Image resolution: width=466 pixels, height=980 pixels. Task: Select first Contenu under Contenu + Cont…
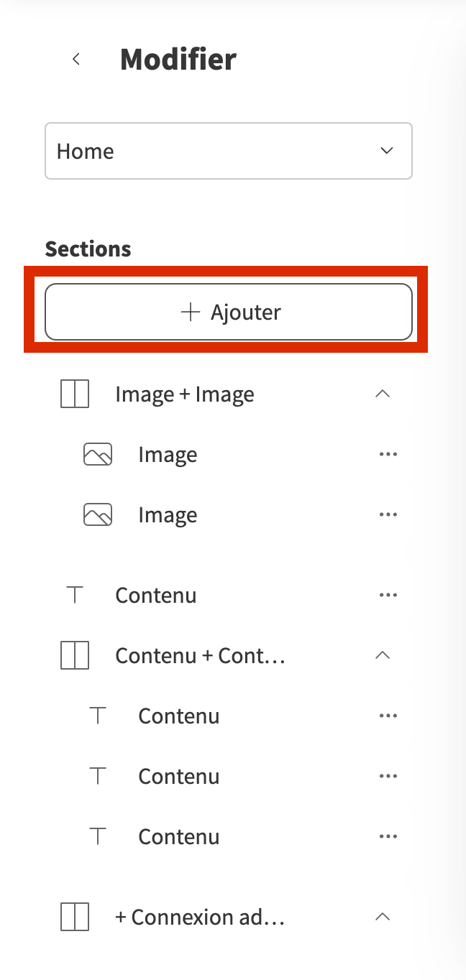pos(179,716)
